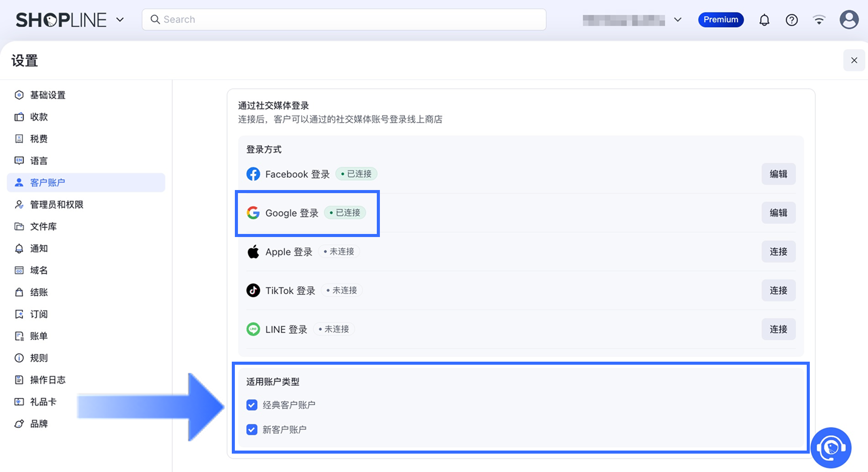Open the help question mark icon

pos(791,20)
